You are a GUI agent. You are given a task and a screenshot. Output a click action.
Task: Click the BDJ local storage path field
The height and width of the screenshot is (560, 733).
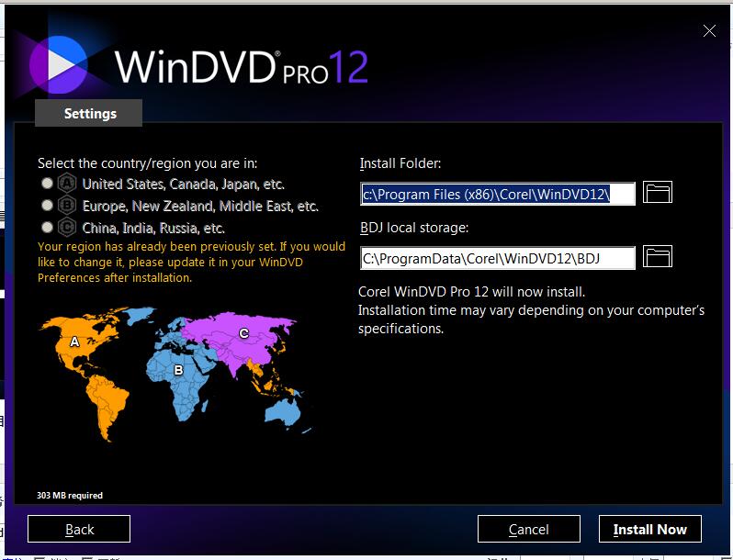[x=498, y=258]
